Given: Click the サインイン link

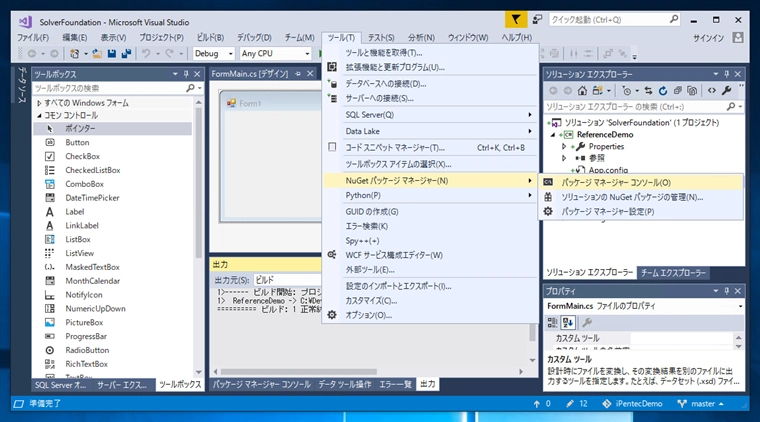Looking at the screenshot, I should [x=708, y=38].
